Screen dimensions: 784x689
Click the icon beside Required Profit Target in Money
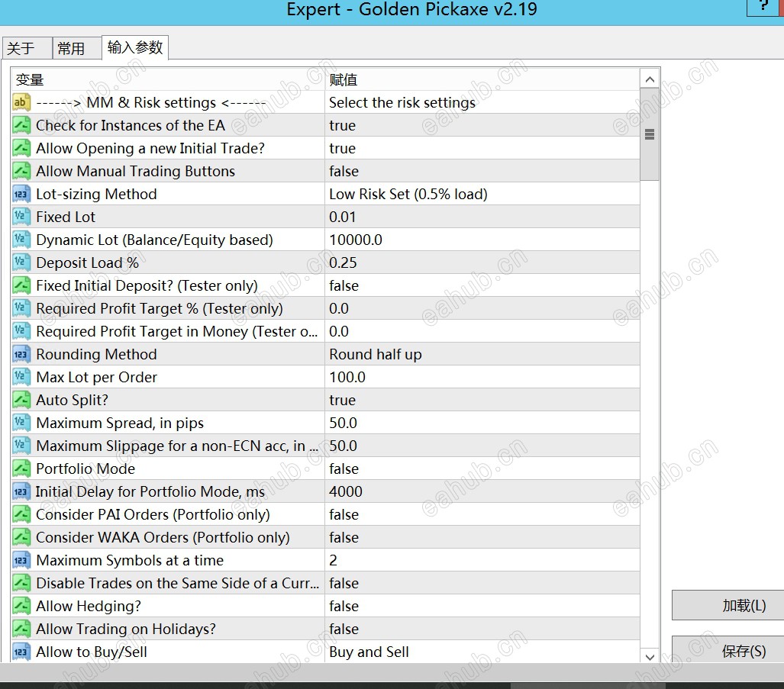click(21, 331)
